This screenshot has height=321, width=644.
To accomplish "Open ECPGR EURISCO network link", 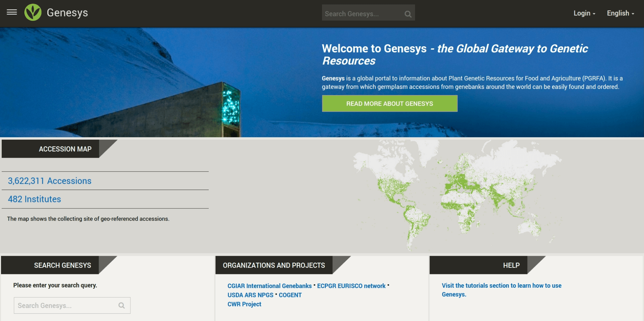I will pyautogui.click(x=351, y=286).
